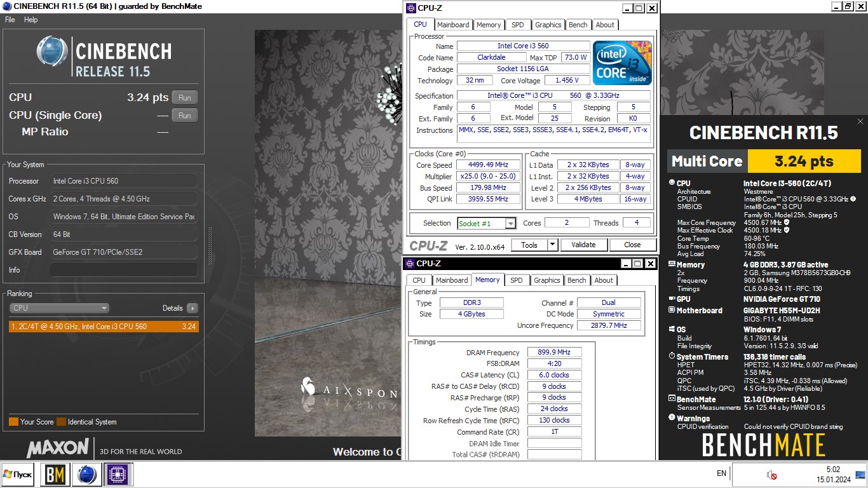This screenshot has height=488, width=868.
Task: Click the OS Windows logo icon in BenchMate panel
Action: [672, 330]
